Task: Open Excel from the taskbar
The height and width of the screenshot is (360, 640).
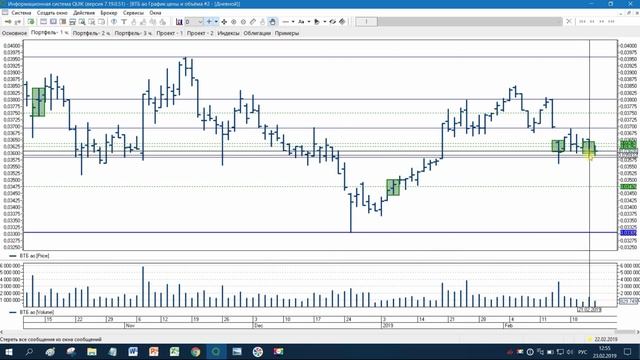Action: tap(174, 351)
